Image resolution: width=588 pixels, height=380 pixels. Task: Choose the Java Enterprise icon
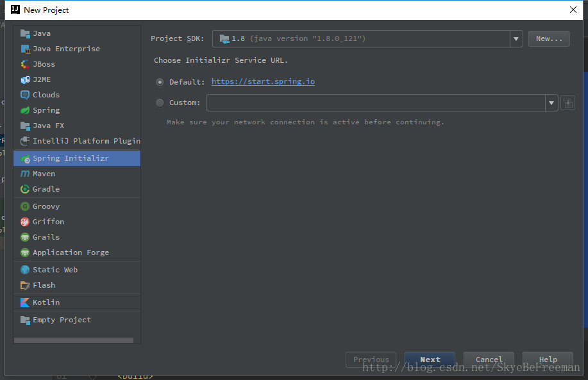point(25,49)
